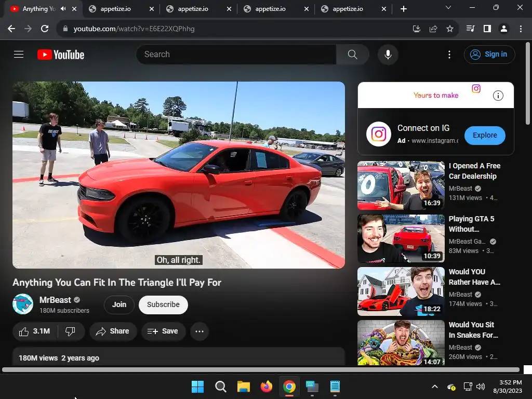
Task: Click the horizontal page scrollbar
Action: (261, 370)
